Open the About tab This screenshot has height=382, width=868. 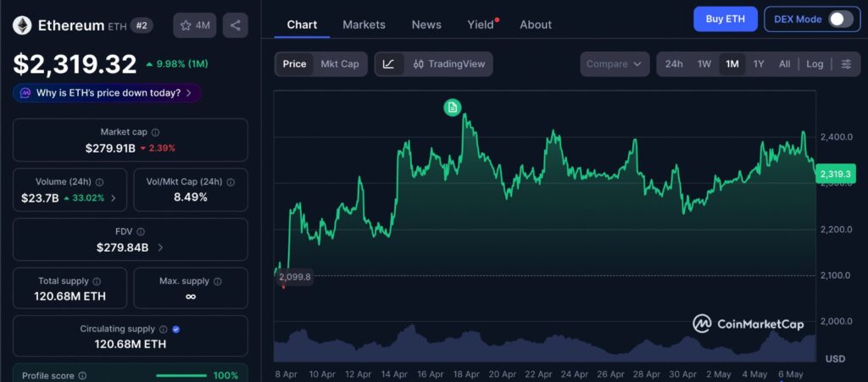coord(536,25)
